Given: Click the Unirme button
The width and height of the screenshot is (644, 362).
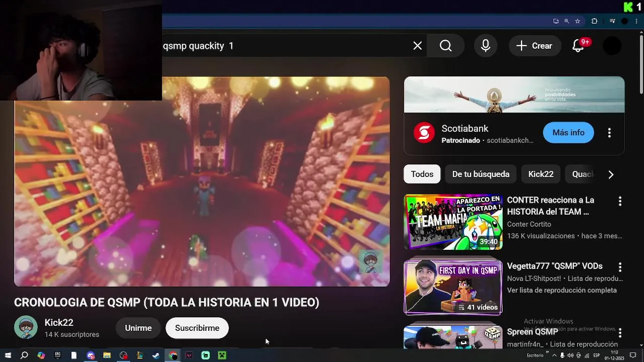Looking at the screenshot, I should click(x=138, y=328).
